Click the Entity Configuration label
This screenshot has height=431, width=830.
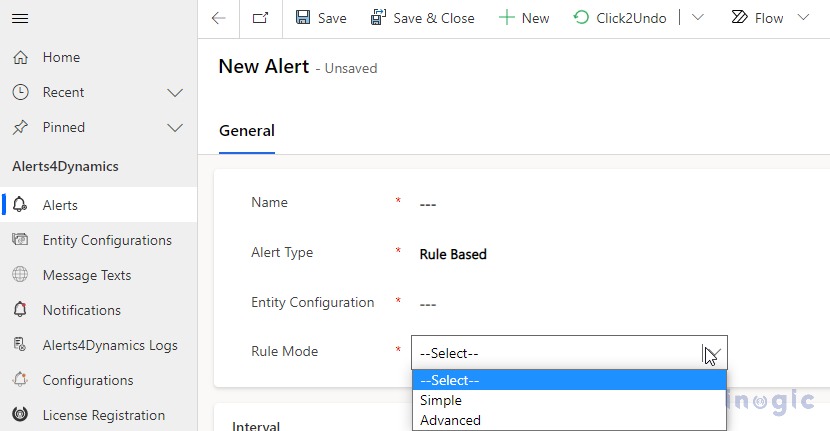(313, 302)
